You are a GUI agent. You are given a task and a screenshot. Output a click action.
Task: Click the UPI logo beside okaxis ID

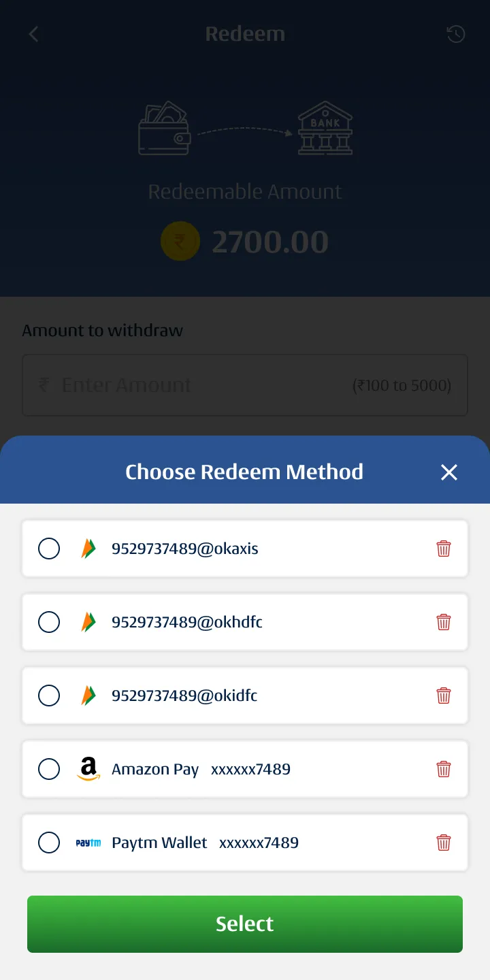click(x=88, y=549)
